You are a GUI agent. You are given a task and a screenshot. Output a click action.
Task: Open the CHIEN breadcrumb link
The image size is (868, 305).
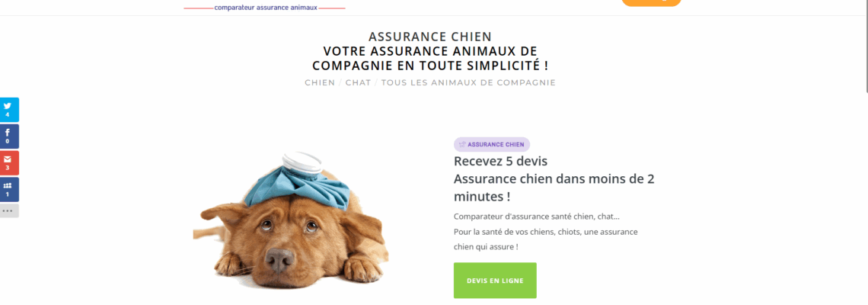point(320,82)
